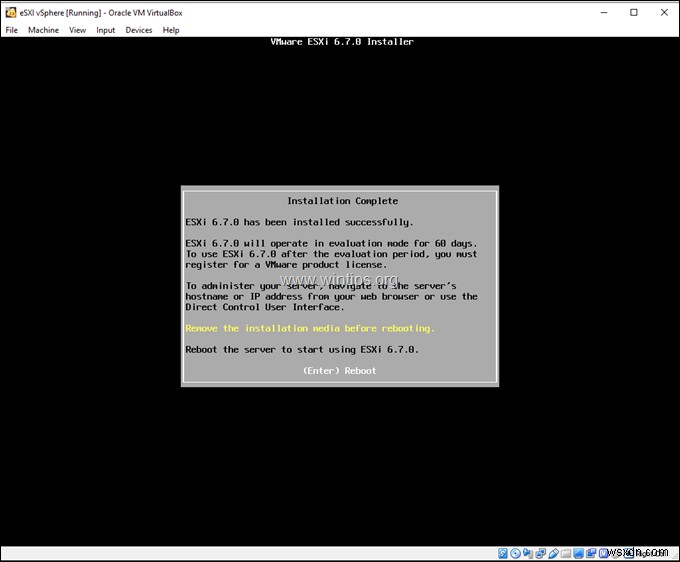Click the hard disk activity status icon
Image resolution: width=680 pixels, height=562 pixels.
tap(503, 553)
